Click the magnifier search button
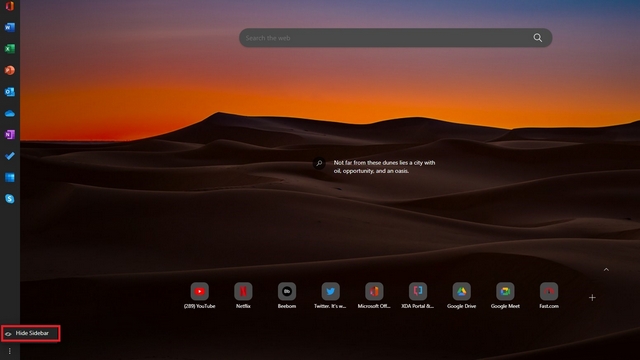 538,38
